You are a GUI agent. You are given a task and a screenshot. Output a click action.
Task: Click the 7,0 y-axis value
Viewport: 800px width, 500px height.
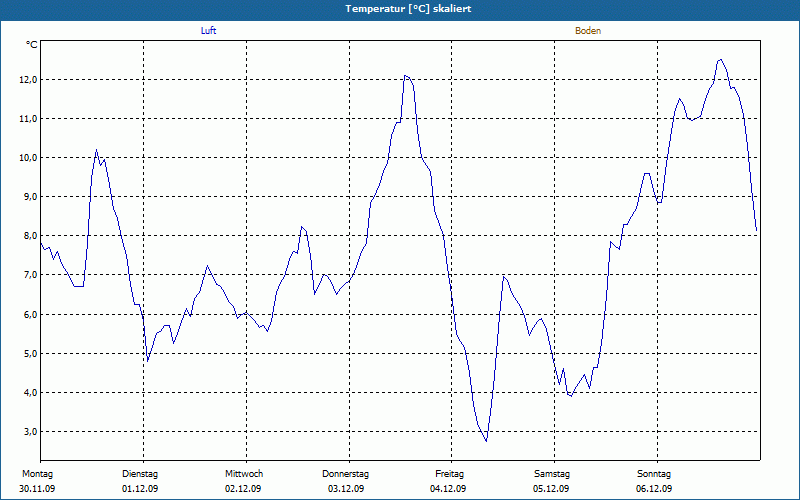coord(30,275)
